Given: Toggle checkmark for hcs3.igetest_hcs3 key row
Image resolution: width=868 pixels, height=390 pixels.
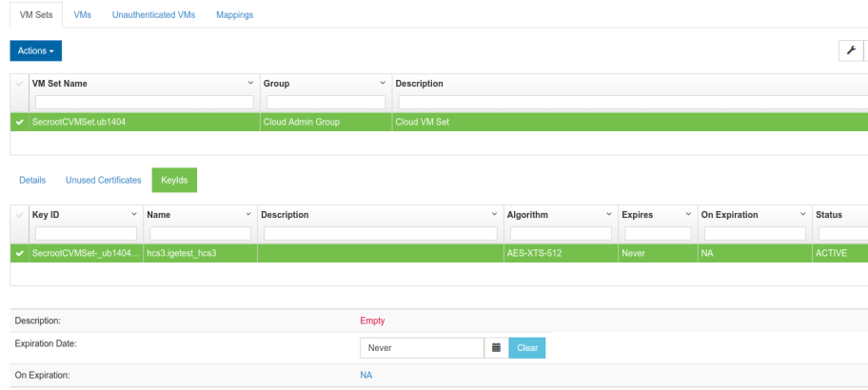Looking at the screenshot, I should pyautogui.click(x=20, y=253).
